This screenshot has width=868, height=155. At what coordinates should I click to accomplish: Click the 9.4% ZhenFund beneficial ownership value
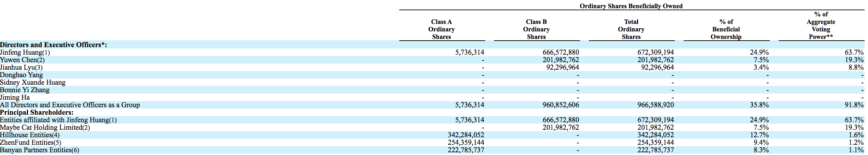click(x=761, y=142)
